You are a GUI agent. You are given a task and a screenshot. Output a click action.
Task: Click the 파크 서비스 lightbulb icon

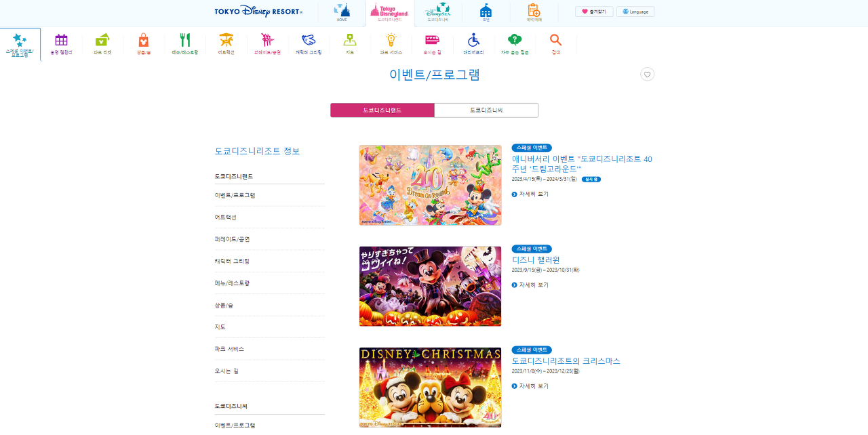(390, 42)
